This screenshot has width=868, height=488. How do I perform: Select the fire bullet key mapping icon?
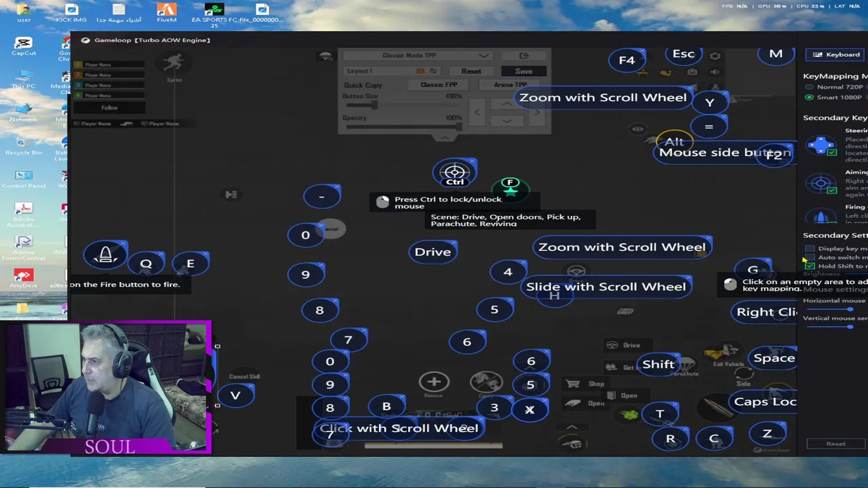point(105,255)
